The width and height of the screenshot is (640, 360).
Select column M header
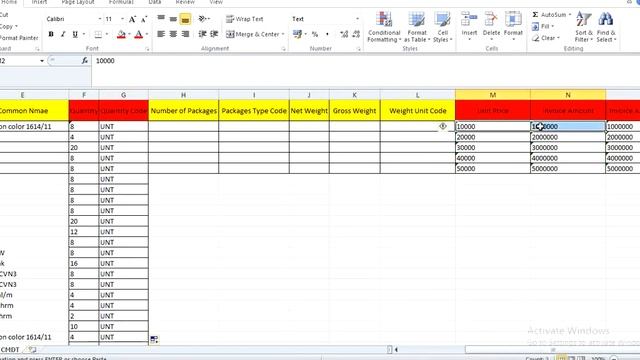(493, 95)
